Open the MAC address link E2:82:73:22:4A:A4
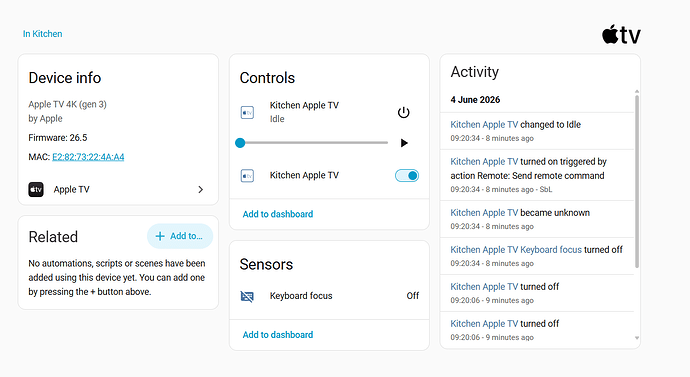The image size is (690, 377). (x=88, y=157)
